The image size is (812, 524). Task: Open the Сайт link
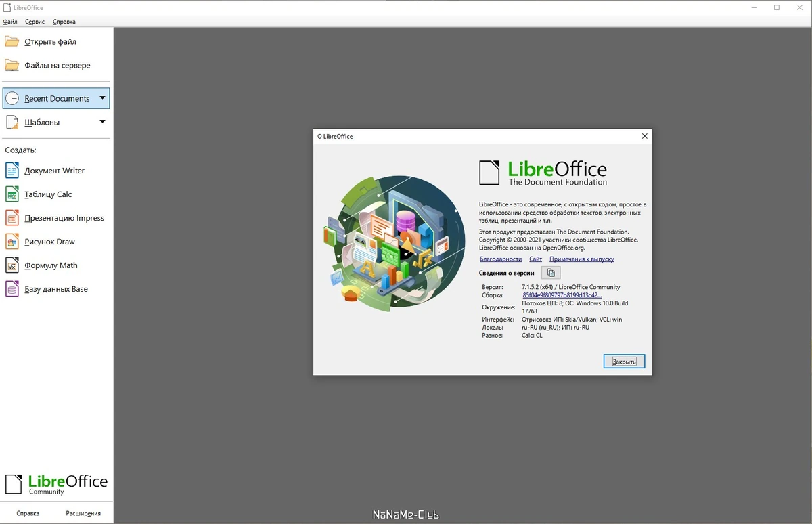[x=536, y=259]
